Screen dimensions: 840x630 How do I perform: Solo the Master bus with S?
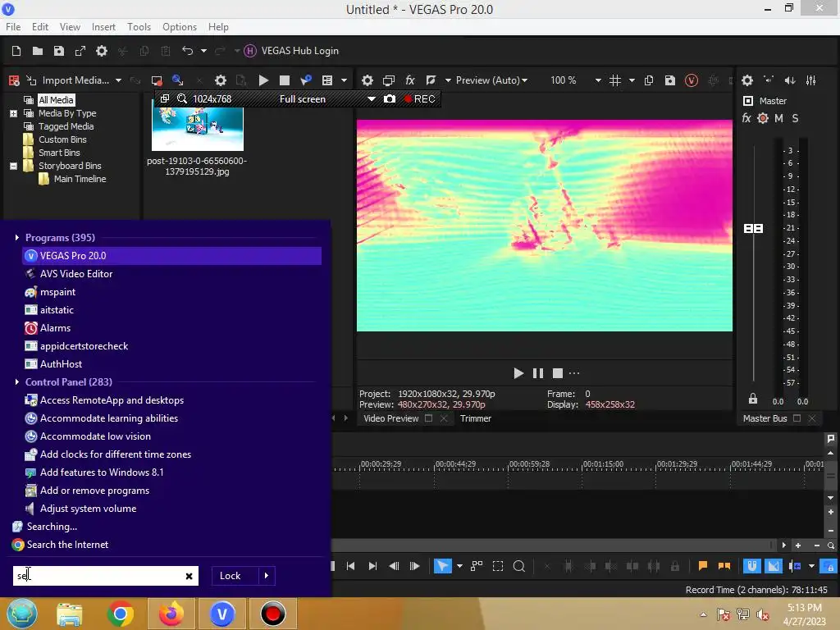(795, 118)
